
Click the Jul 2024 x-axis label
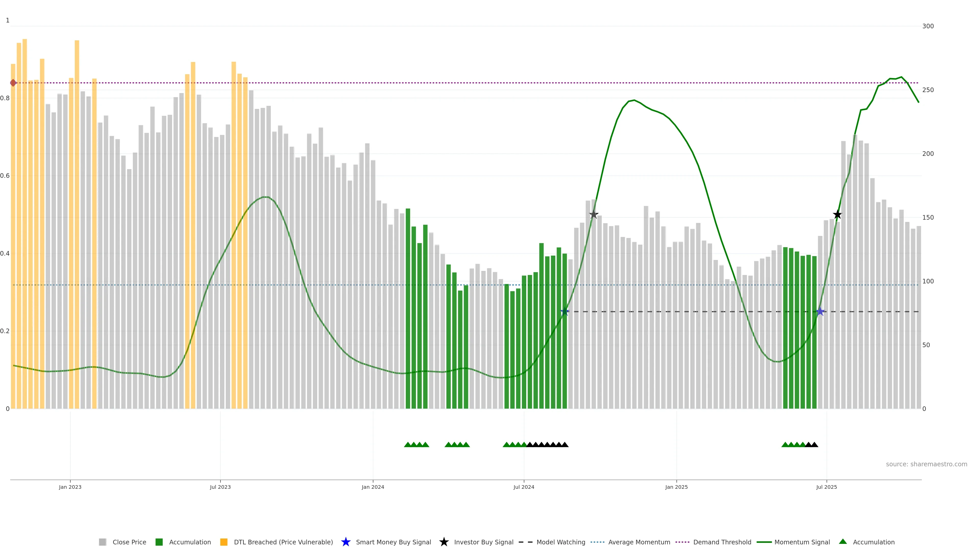point(524,487)
